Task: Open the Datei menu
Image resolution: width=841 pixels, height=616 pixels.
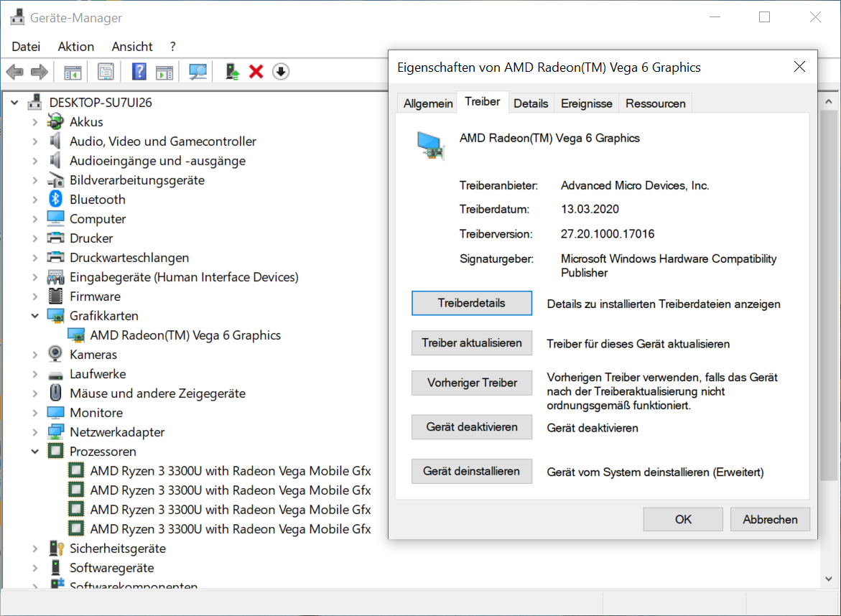Action: pyautogui.click(x=27, y=47)
